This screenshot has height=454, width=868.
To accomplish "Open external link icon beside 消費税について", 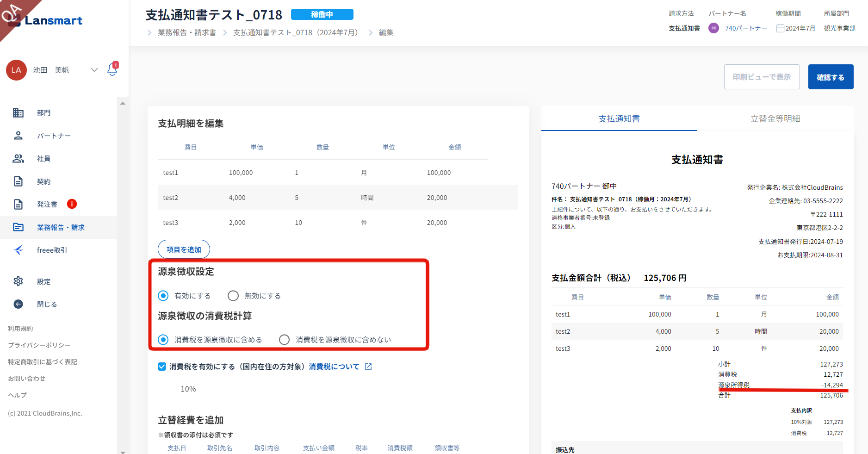I will 368,367.
